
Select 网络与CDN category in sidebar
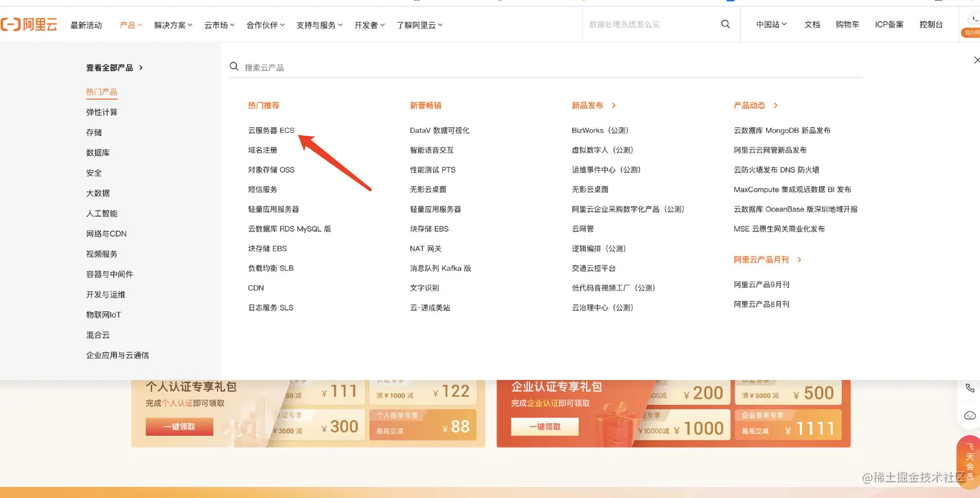coord(106,233)
